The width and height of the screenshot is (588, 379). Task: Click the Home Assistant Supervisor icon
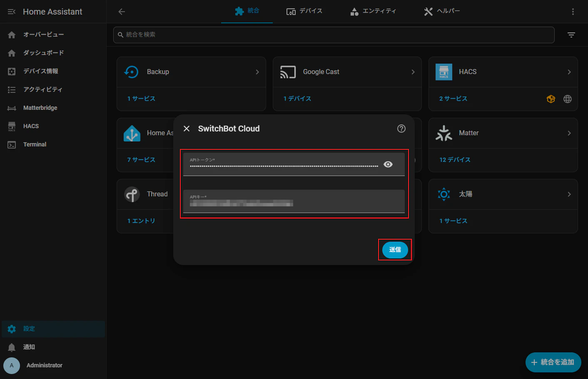click(132, 133)
